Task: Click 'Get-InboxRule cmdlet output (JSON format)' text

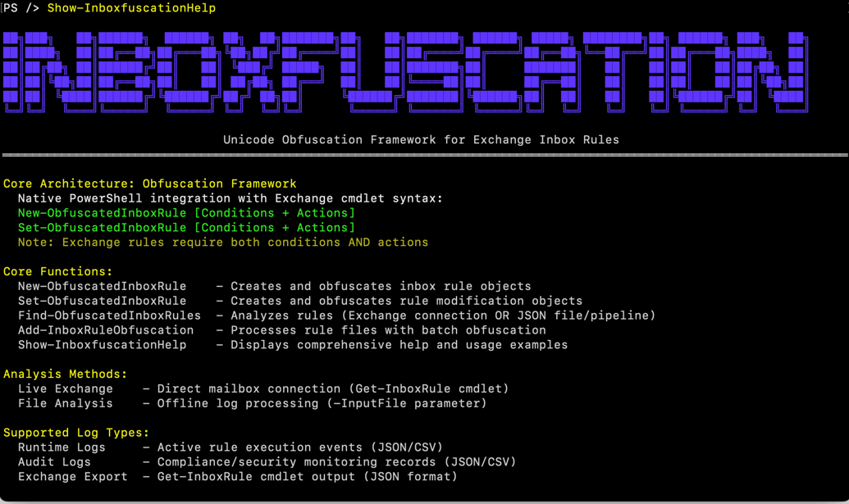Action: [x=308, y=476]
